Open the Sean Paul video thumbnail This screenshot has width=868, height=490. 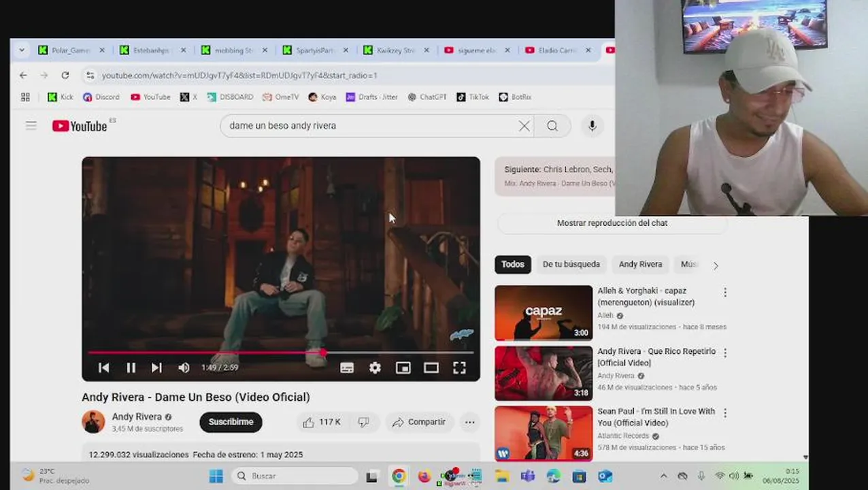click(544, 433)
